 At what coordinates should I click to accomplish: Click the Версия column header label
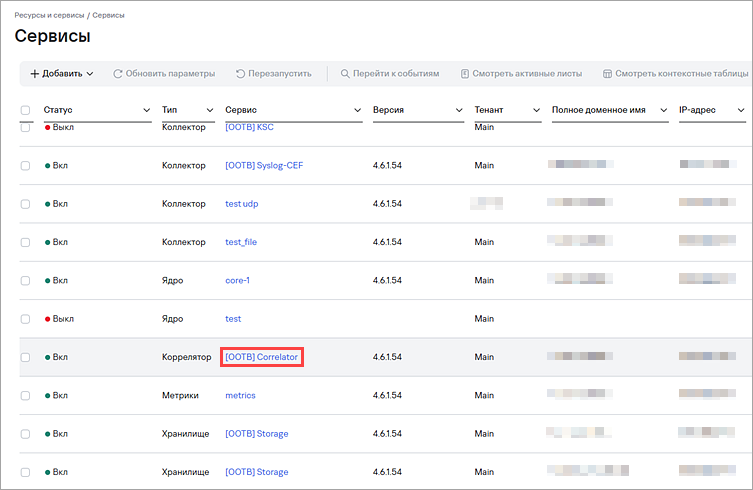[x=388, y=110]
